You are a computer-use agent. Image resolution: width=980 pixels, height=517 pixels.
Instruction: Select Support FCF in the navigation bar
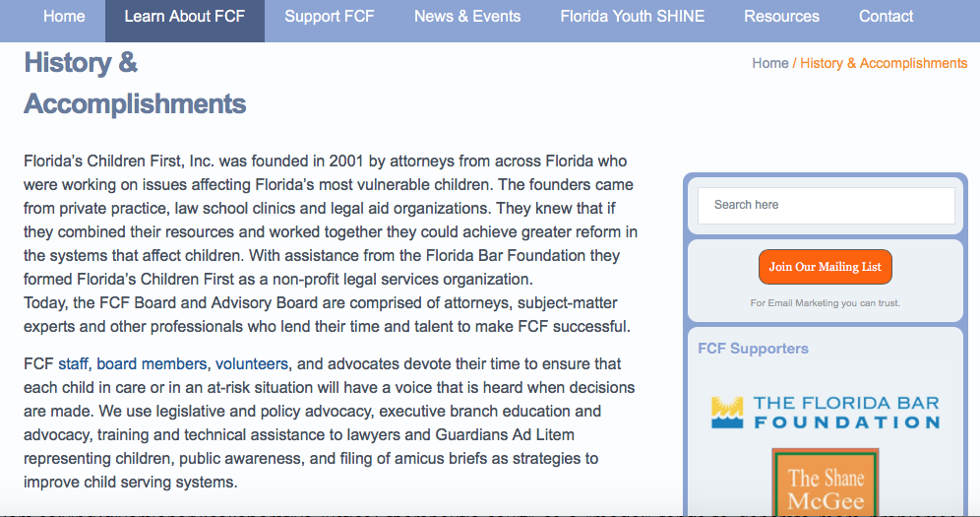point(330,17)
